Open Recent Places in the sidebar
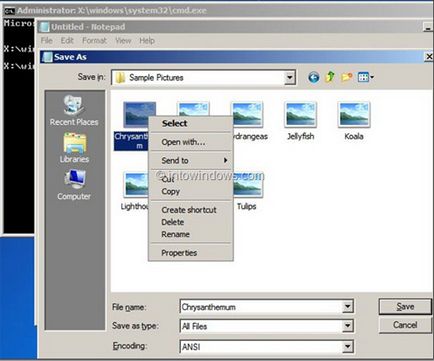Viewport: 434px width, 361px height. [74, 110]
